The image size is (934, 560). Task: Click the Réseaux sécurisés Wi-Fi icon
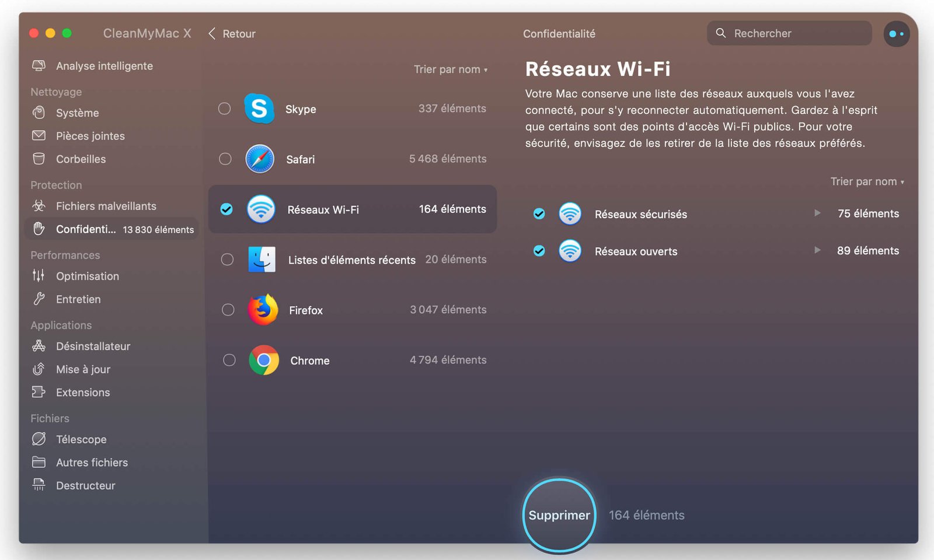(x=570, y=213)
